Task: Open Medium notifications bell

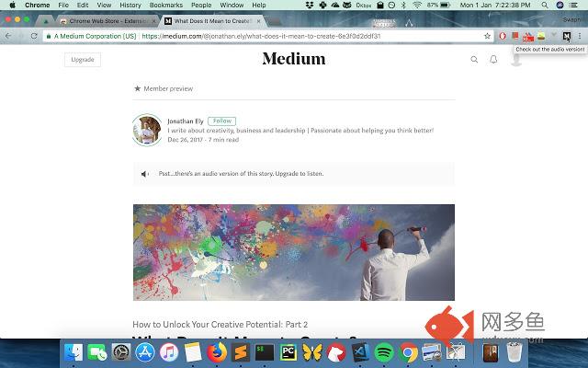Action: [x=493, y=59]
